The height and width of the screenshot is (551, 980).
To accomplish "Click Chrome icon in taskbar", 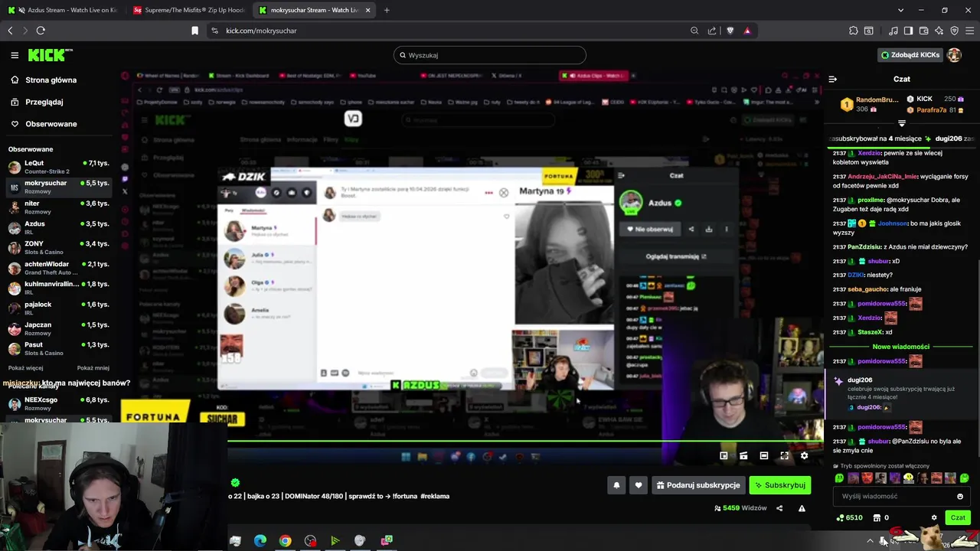I will point(285,540).
